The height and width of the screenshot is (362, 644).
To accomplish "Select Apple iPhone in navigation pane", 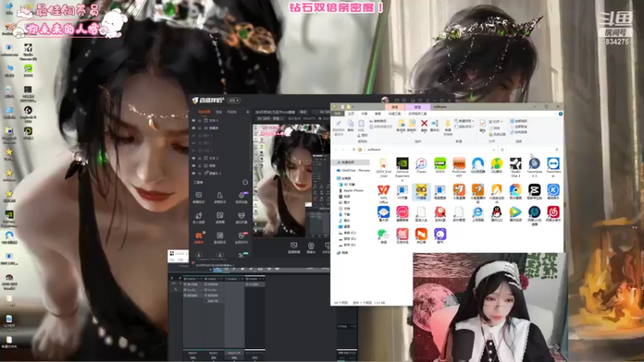I will coord(351,191).
